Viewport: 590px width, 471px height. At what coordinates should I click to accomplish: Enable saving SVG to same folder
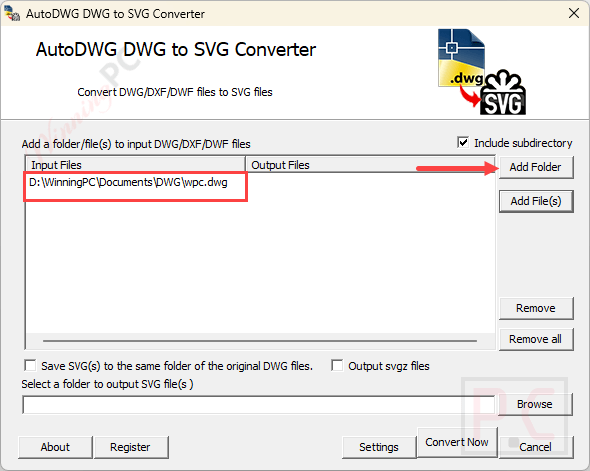pyautogui.click(x=30, y=366)
